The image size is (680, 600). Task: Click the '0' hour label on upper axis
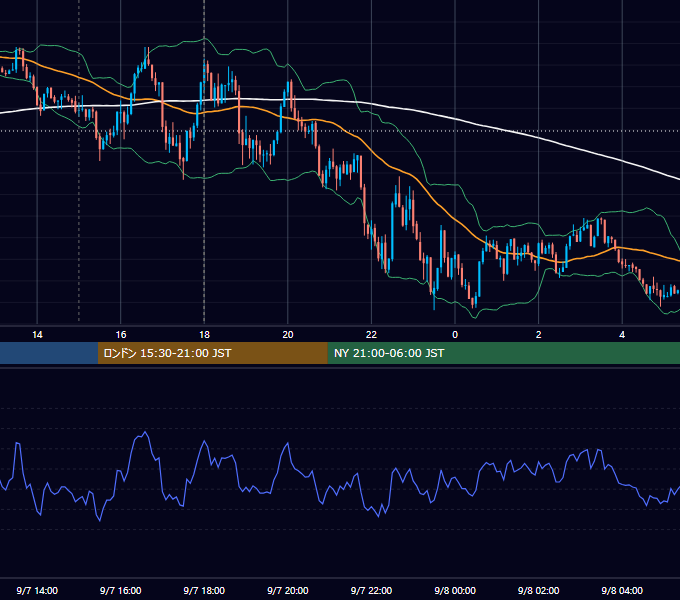(x=455, y=335)
